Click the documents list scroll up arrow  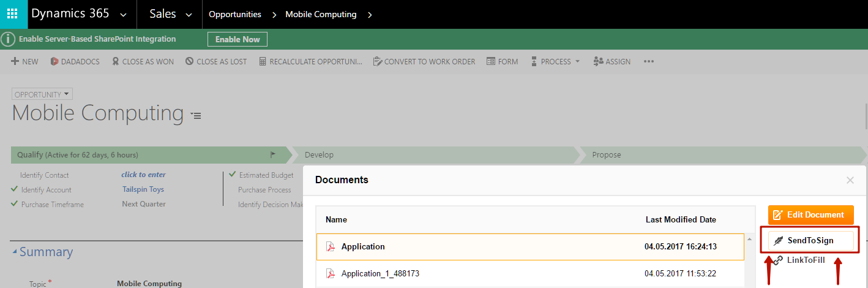[749, 239]
